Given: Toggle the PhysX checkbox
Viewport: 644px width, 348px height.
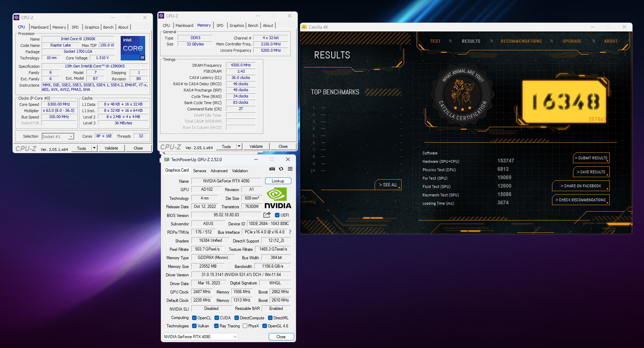Looking at the screenshot, I should coord(245,326).
